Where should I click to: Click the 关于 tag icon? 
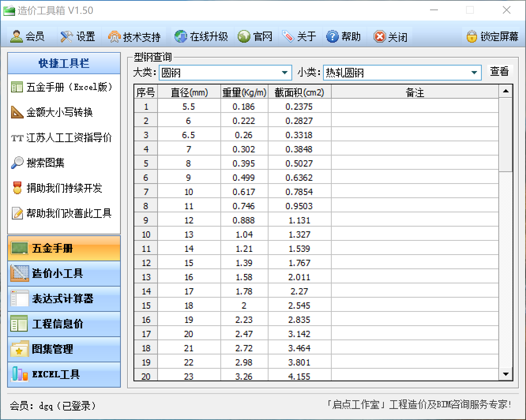288,37
